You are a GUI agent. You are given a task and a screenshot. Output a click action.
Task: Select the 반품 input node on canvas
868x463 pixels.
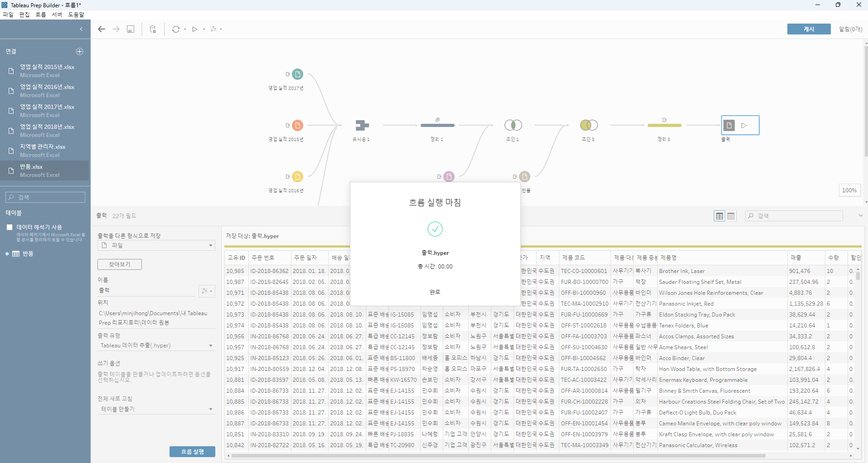[x=524, y=176]
